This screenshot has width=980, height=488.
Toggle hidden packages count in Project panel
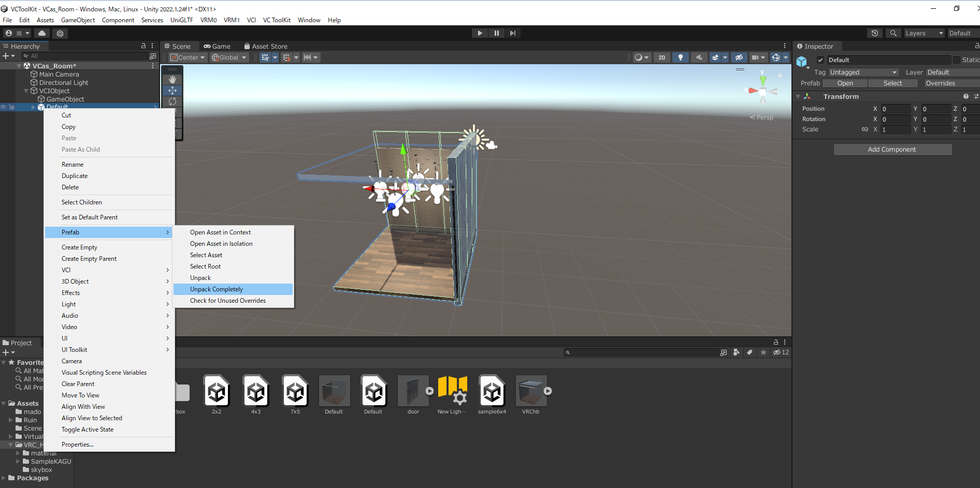pos(781,352)
